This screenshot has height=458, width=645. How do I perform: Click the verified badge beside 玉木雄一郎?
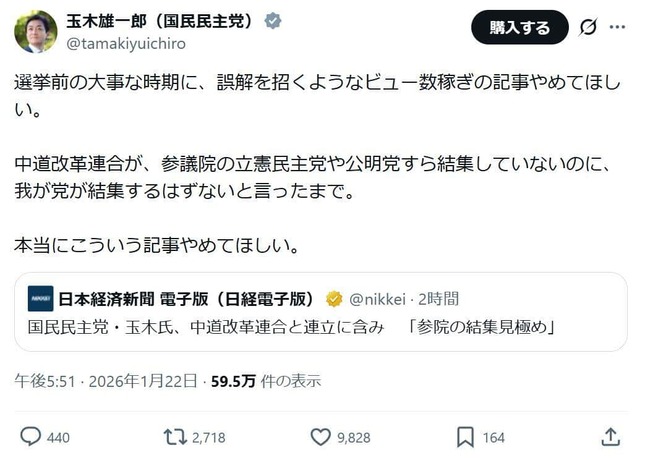coord(272,22)
